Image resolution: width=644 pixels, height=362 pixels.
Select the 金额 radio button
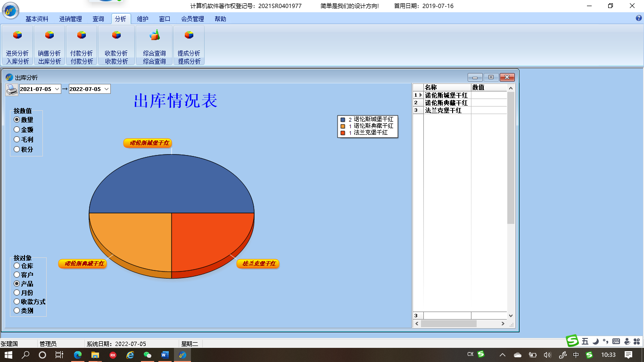(17, 130)
